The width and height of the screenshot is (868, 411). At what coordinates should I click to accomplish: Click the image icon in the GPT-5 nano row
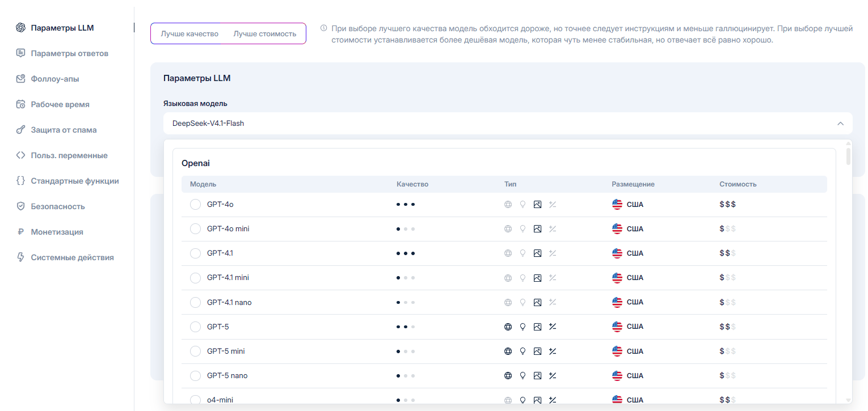[537, 375]
